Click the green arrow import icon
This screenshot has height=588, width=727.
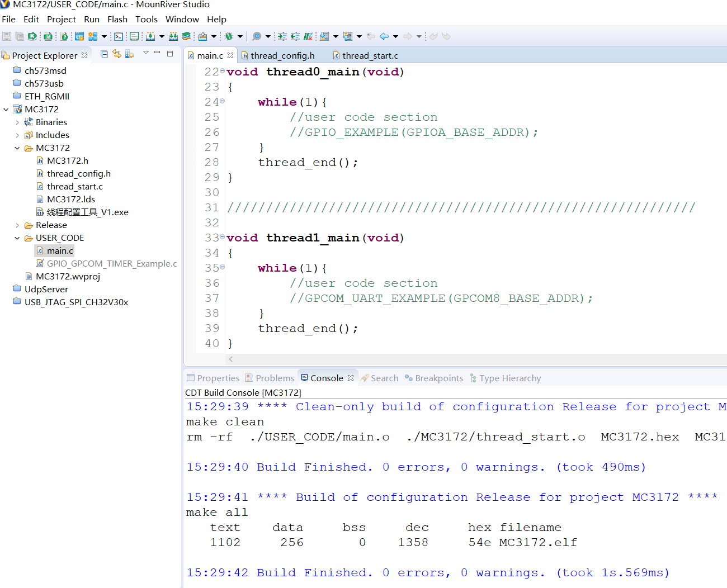click(x=32, y=36)
